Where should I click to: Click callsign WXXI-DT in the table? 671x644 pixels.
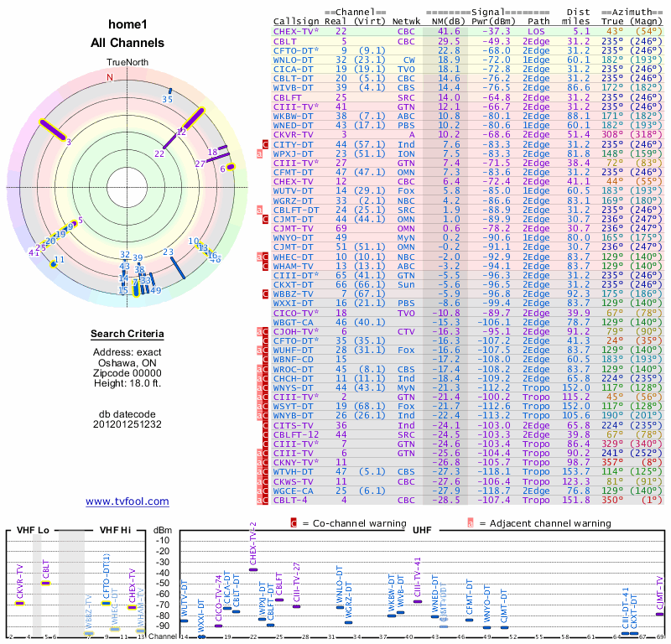[294, 304]
